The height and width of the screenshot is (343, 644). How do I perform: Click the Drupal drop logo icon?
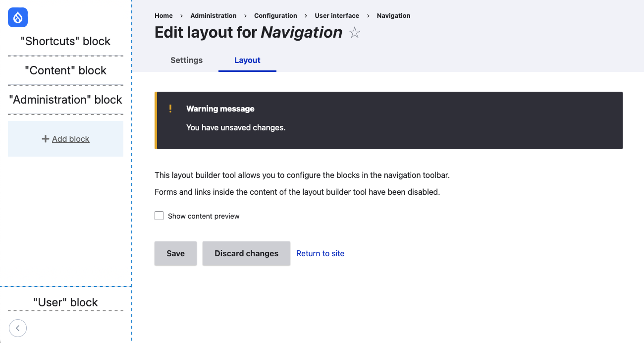pos(18,18)
